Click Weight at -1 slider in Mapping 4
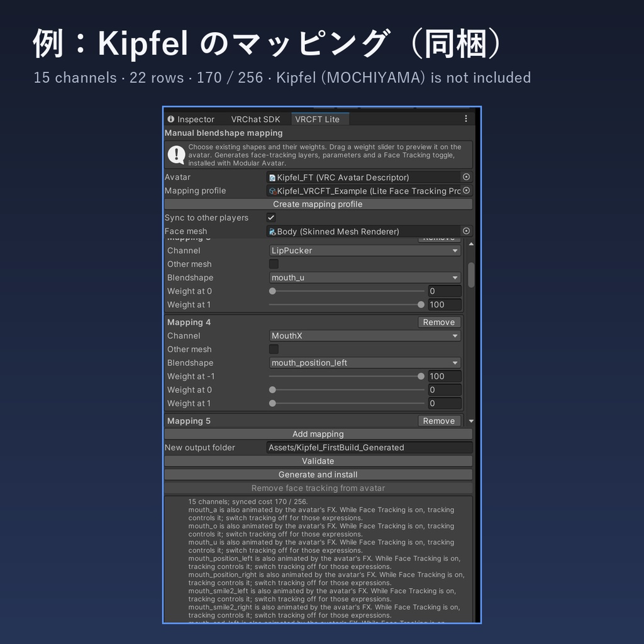This screenshot has height=644, width=644. click(x=347, y=376)
